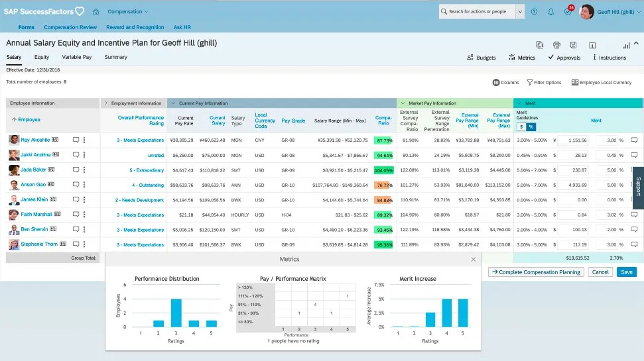This screenshot has width=644, height=361.
Task: Expand the Employment Information column group
Action: coord(106,103)
